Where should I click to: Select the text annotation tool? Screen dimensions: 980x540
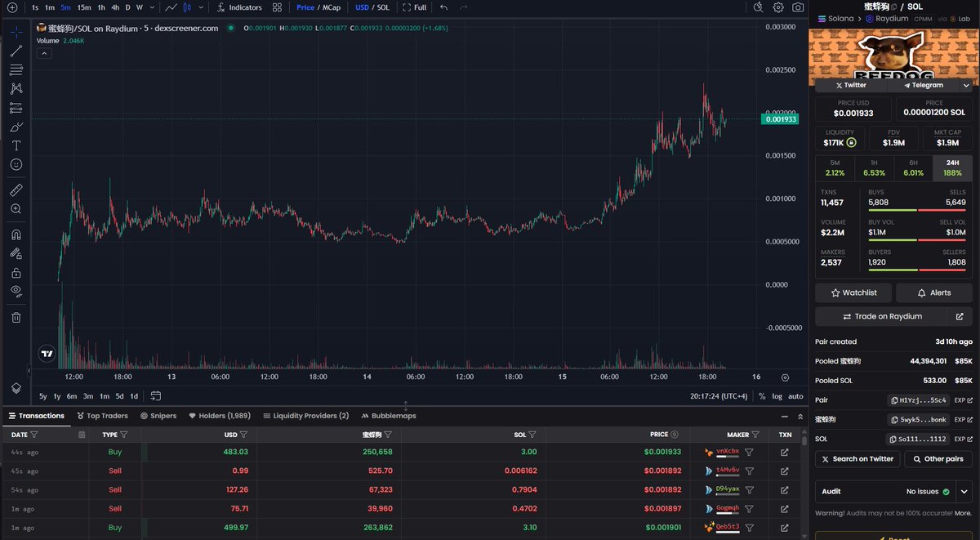tap(16, 145)
